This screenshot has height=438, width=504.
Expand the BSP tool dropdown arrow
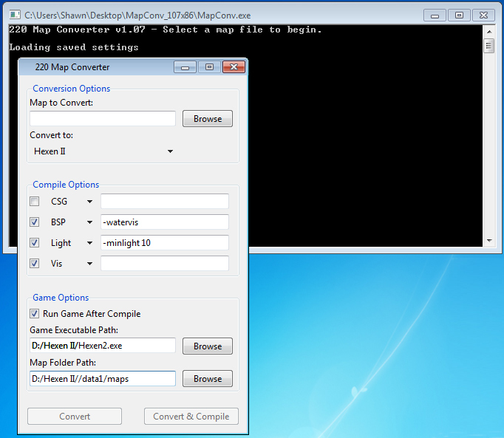[x=89, y=222]
